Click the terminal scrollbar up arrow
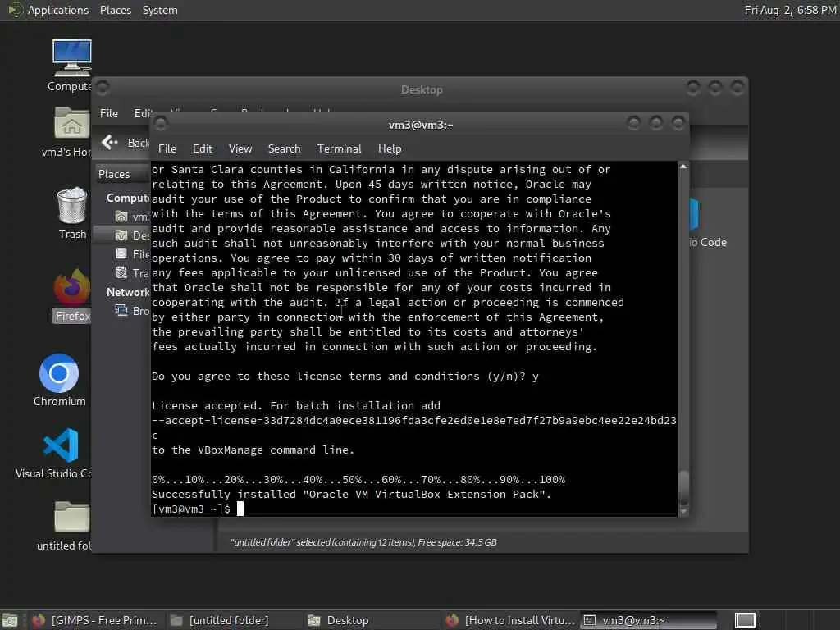Image resolution: width=840 pixels, height=630 pixels. click(x=683, y=167)
